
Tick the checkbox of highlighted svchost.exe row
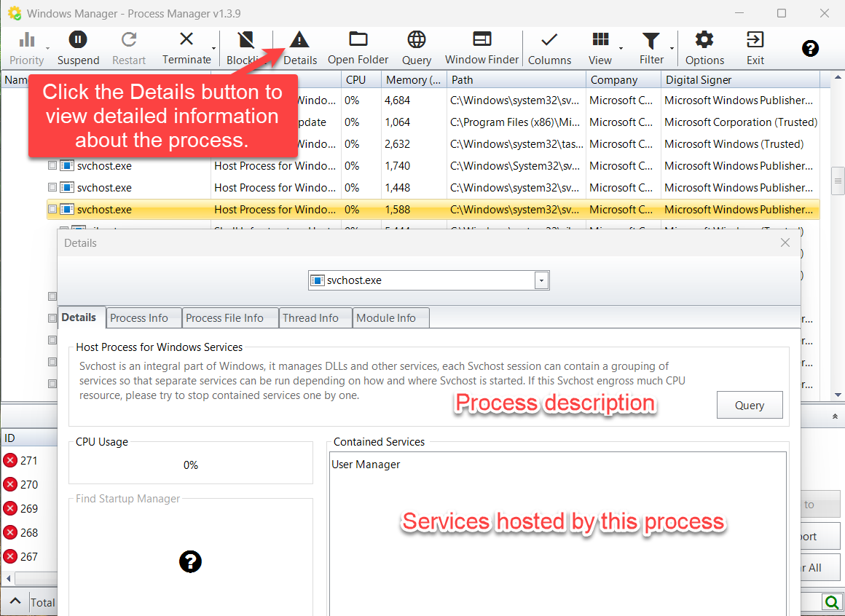pos(52,210)
